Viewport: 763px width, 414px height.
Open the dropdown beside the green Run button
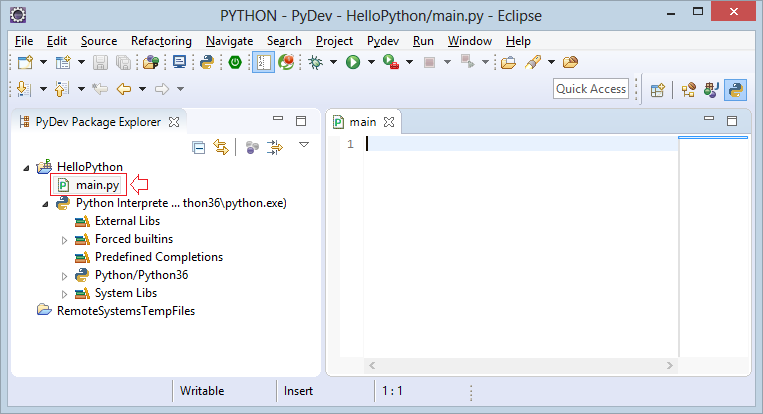[x=371, y=62]
